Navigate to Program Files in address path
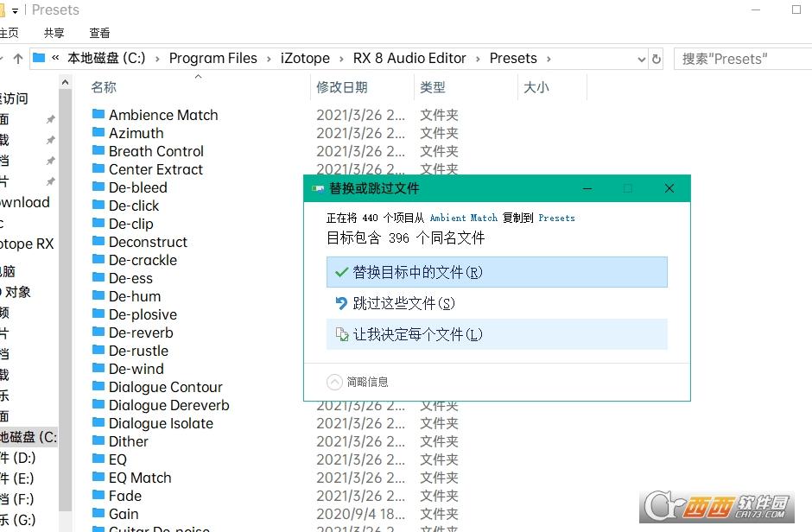Viewport: 812px width, 532px height. (x=213, y=58)
